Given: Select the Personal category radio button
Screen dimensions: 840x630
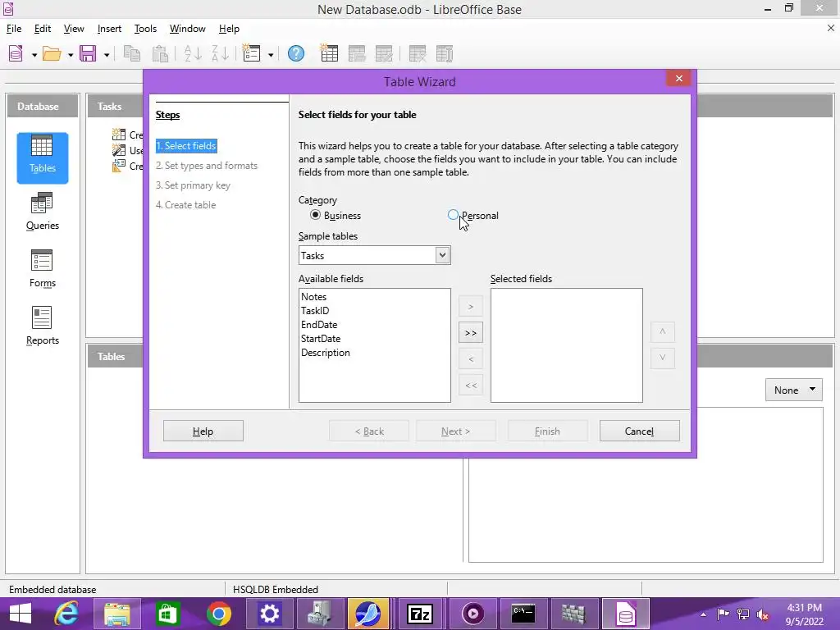Looking at the screenshot, I should point(453,215).
